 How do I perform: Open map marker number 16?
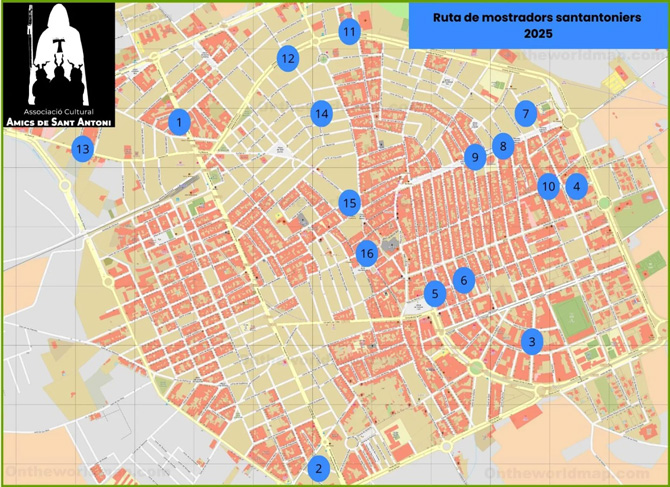point(366,253)
